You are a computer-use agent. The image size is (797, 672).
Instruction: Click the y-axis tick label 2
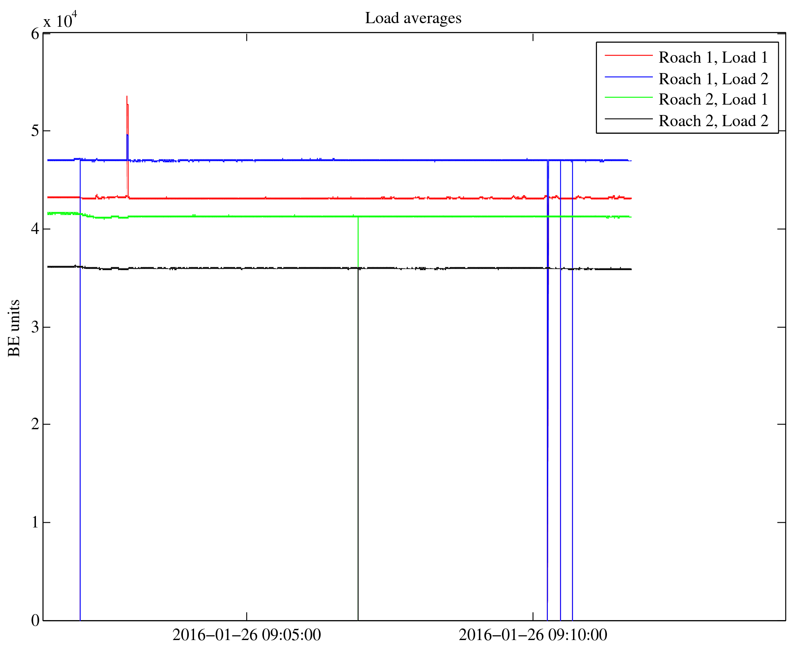pyautogui.click(x=35, y=424)
